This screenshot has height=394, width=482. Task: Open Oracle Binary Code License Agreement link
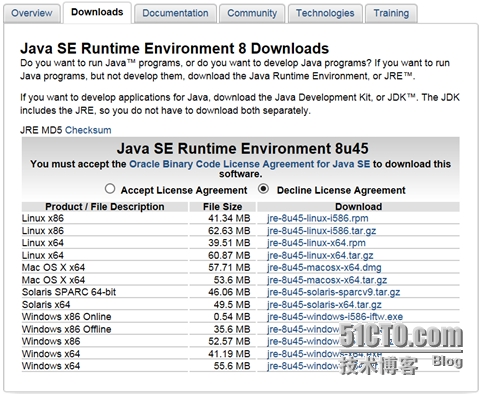[x=249, y=164]
